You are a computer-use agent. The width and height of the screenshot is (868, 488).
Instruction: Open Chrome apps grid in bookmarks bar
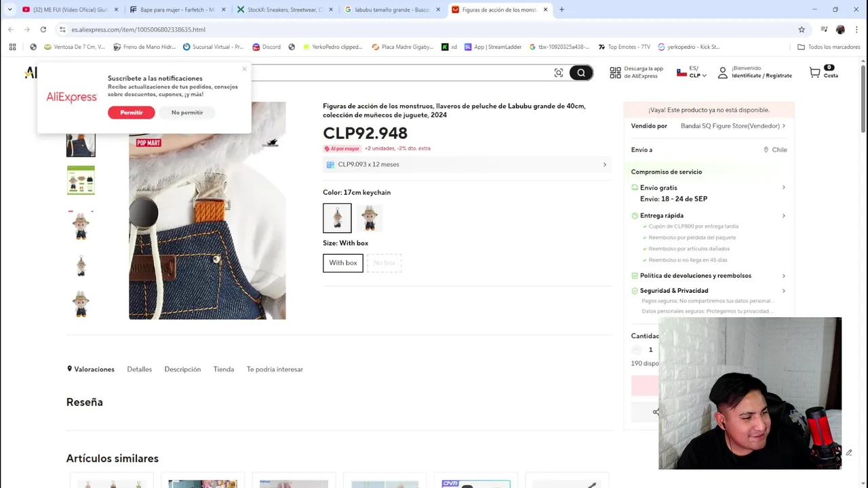[12, 47]
